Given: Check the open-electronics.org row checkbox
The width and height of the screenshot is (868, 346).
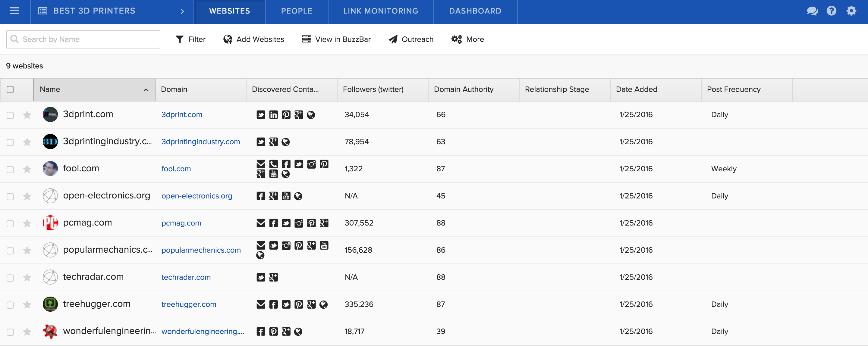Looking at the screenshot, I should [x=10, y=196].
